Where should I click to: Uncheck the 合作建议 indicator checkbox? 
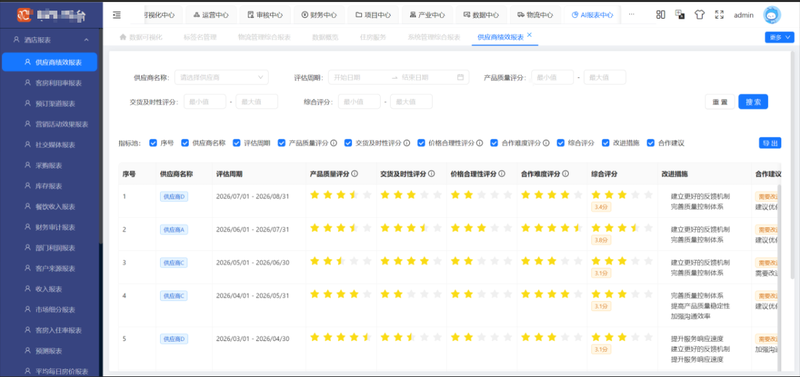651,143
